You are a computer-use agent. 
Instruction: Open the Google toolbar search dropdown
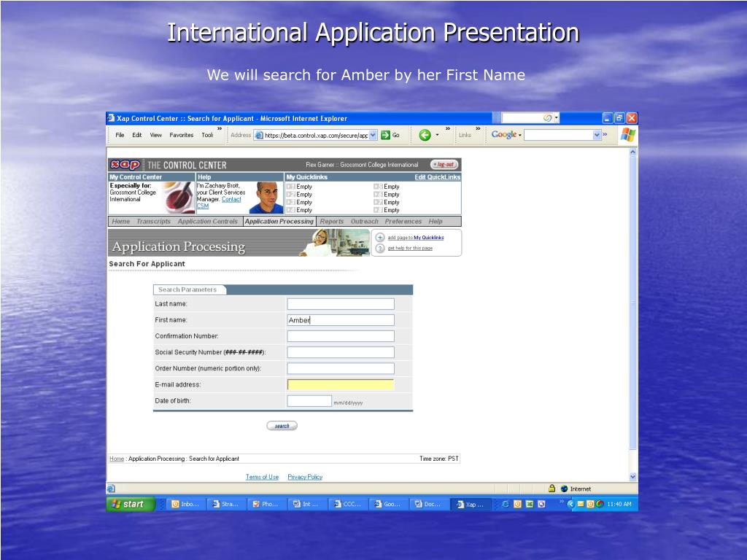[597, 135]
